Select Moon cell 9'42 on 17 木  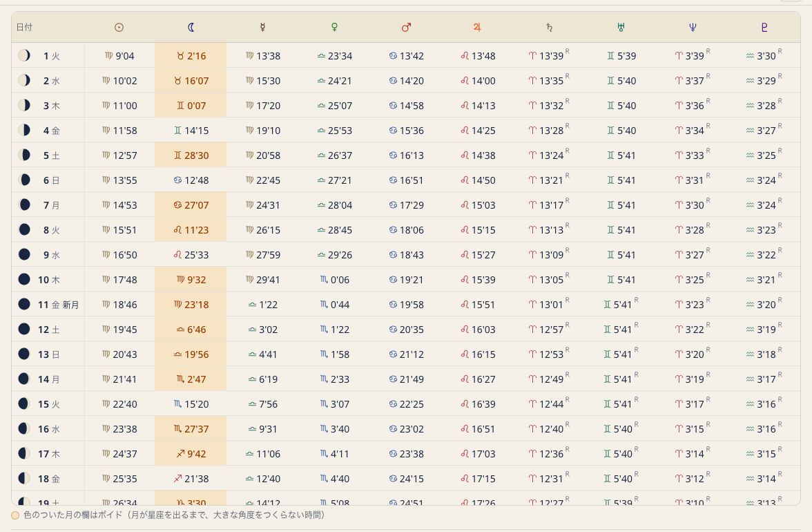pyautogui.click(x=191, y=453)
